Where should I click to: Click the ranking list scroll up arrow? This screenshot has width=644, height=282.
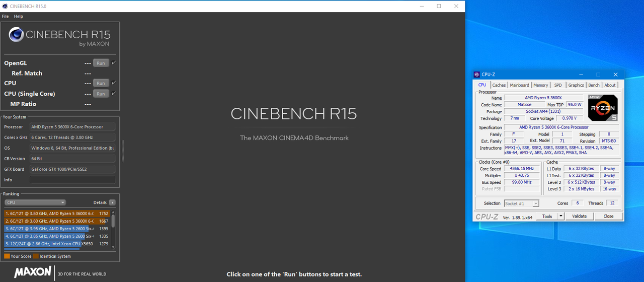[x=113, y=212]
